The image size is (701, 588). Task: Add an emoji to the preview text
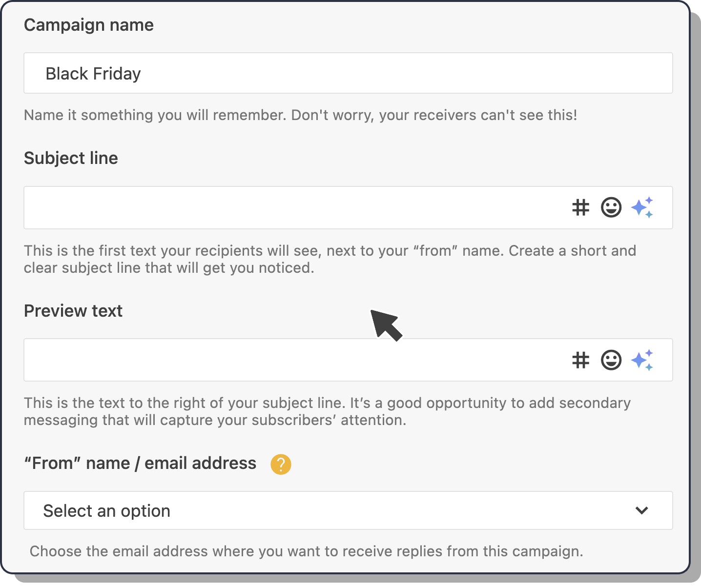pyautogui.click(x=611, y=360)
